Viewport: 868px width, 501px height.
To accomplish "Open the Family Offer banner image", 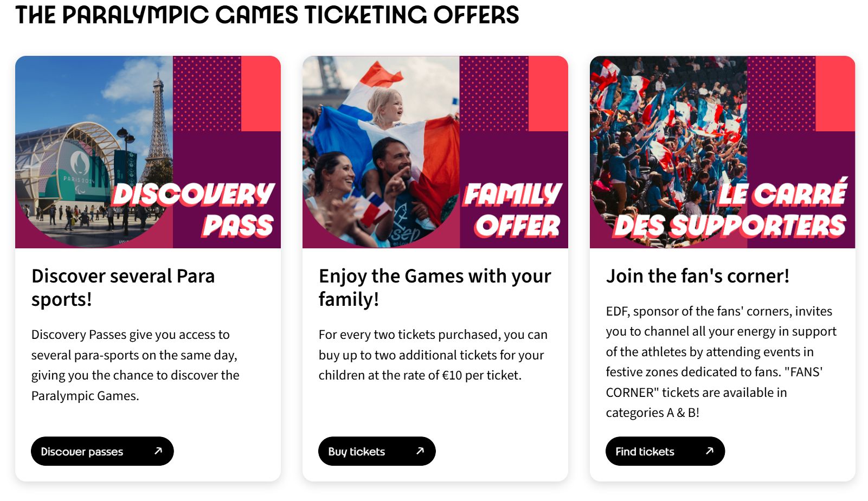I will pyautogui.click(x=435, y=152).
